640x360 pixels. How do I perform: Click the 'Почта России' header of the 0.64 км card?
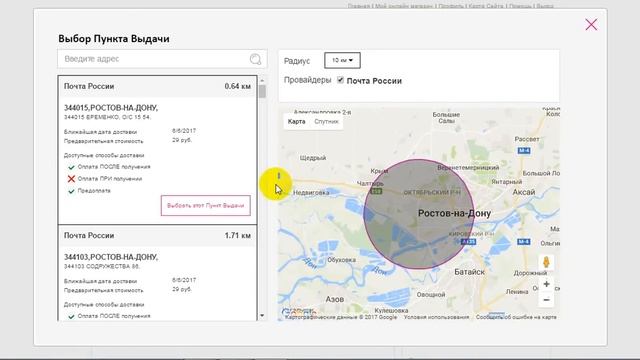click(x=89, y=87)
